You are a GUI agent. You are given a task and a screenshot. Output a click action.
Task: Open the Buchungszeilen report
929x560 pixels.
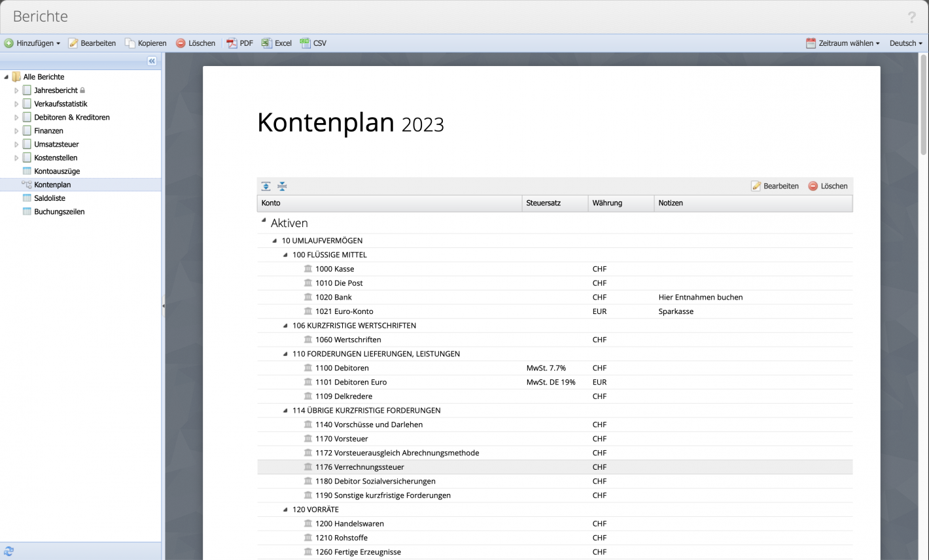pos(59,211)
